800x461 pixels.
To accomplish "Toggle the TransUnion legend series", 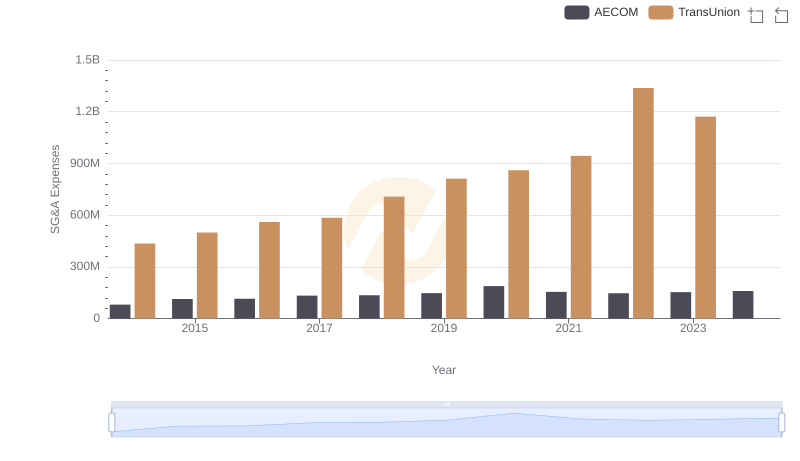I will 694,12.
